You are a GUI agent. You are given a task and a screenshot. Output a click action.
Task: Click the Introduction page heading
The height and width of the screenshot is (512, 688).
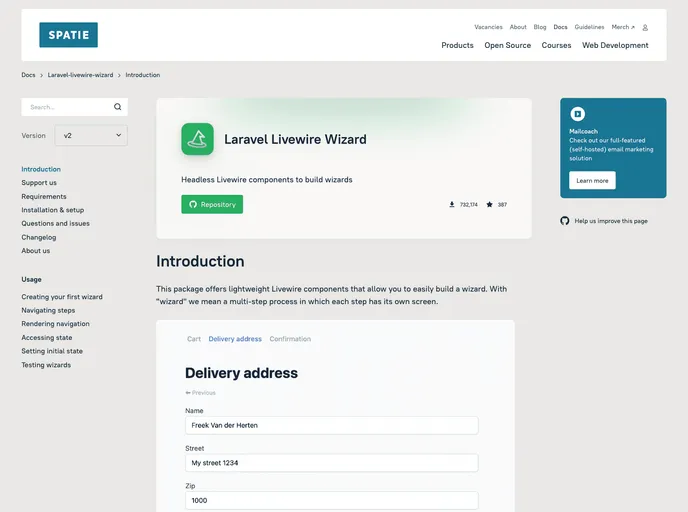[x=201, y=261]
